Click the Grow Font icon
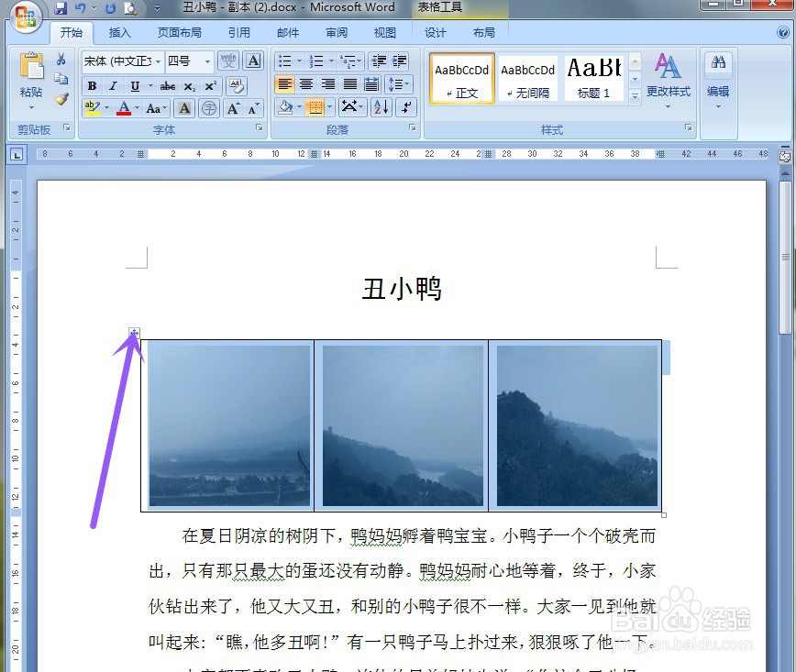The image size is (796, 672). (234, 107)
